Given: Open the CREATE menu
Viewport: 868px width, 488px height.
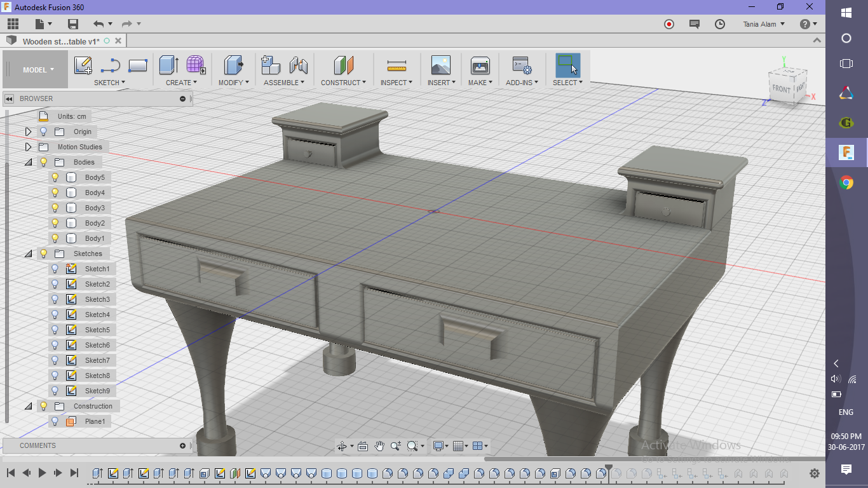Looking at the screenshot, I should tap(182, 83).
